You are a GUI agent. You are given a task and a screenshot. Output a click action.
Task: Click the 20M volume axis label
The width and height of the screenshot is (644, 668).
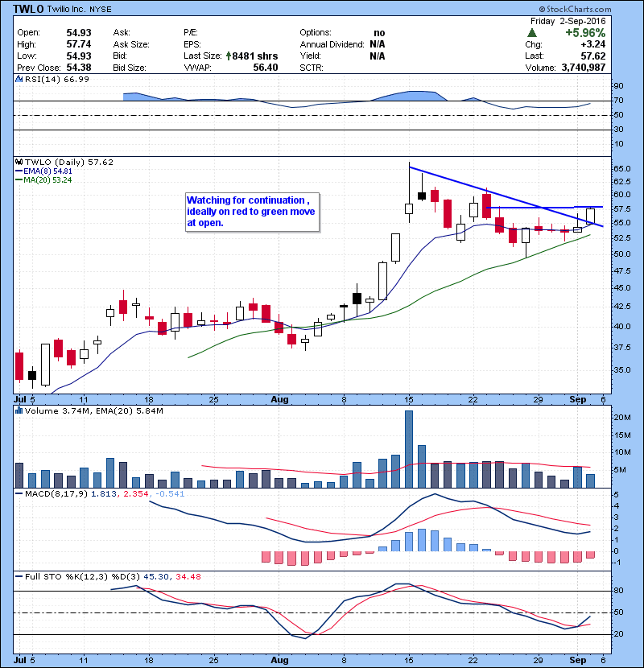(x=621, y=418)
